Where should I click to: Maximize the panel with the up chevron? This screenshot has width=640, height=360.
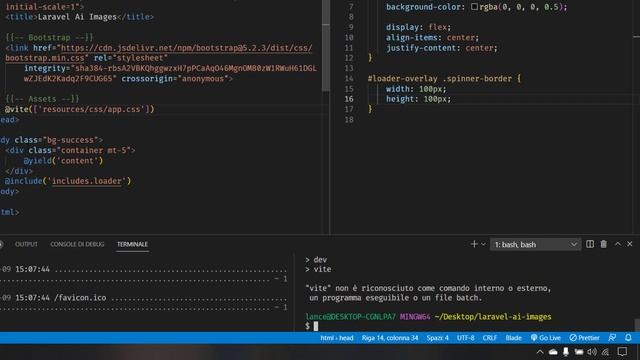coord(618,244)
